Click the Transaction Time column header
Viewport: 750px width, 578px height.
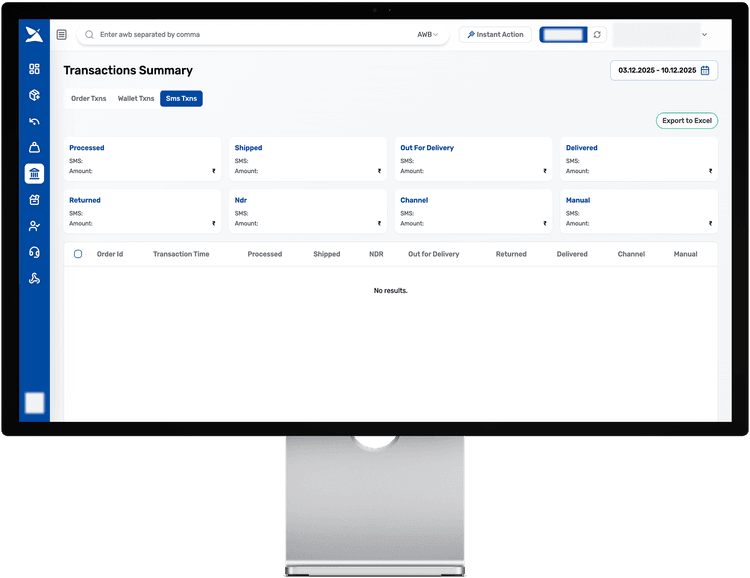pyautogui.click(x=181, y=254)
